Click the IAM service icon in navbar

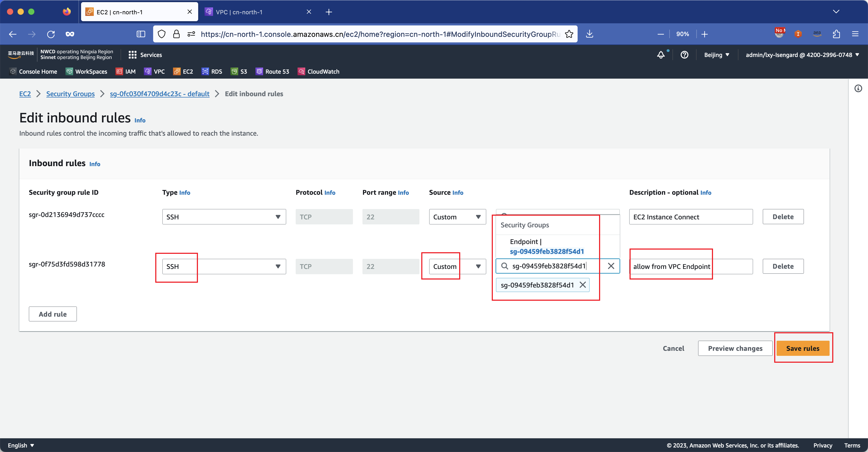[118, 71]
